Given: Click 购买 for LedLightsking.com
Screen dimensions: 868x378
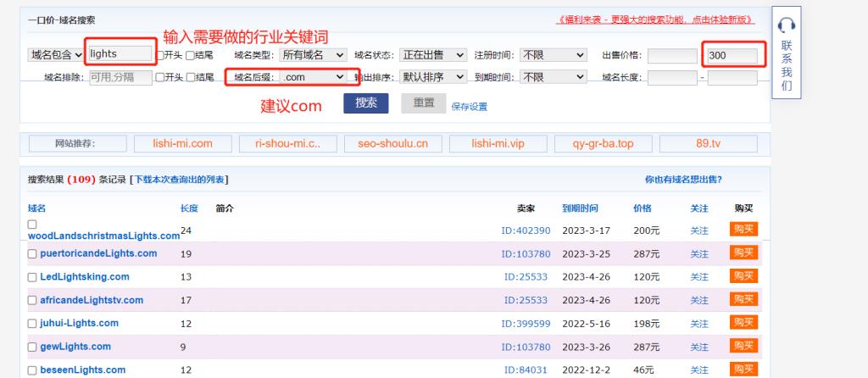Looking at the screenshot, I should [x=743, y=275].
